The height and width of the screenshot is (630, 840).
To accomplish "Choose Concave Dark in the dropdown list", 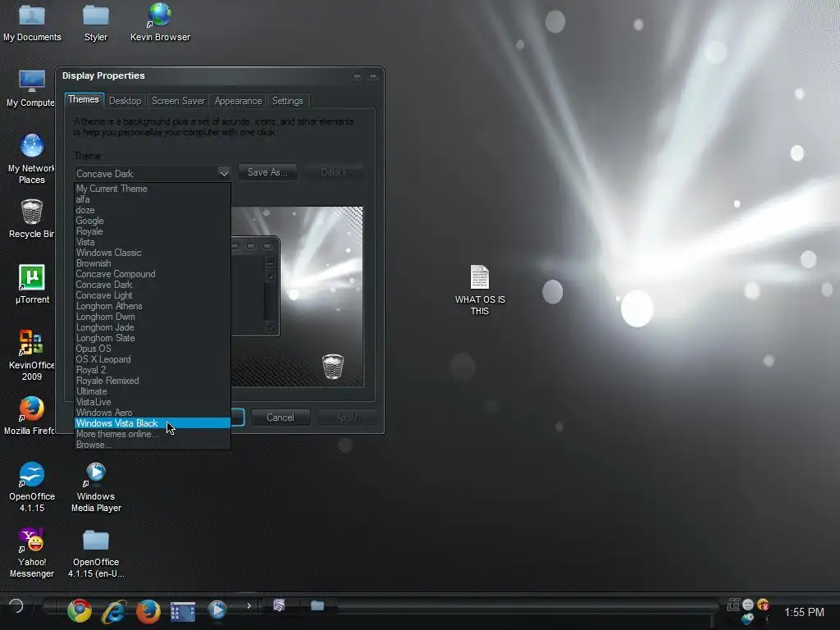I will 152,285.
